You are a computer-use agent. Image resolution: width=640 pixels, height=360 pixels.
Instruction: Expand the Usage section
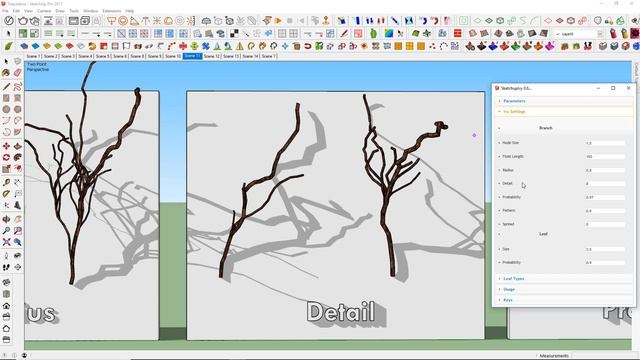563,289
